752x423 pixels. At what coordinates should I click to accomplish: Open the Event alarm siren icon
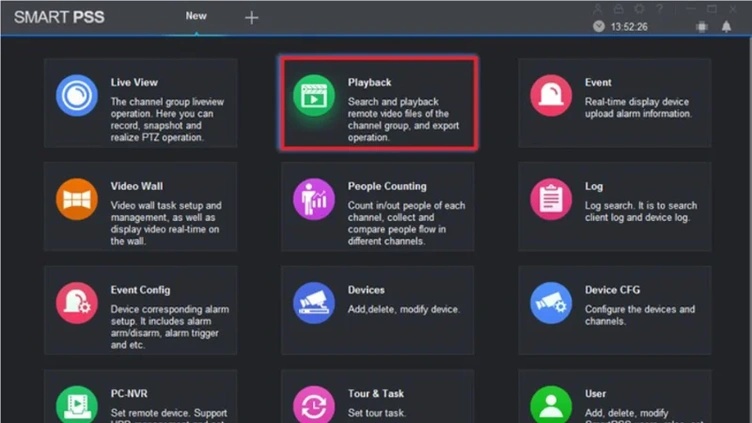coord(551,95)
